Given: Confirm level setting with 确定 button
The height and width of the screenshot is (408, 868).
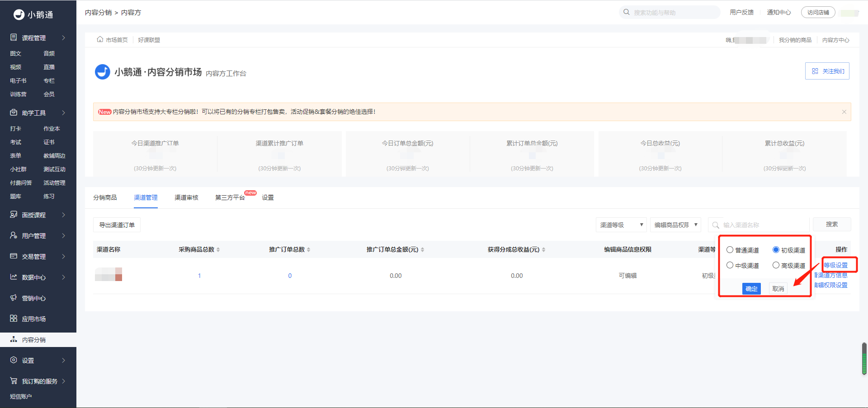Looking at the screenshot, I should point(751,289).
